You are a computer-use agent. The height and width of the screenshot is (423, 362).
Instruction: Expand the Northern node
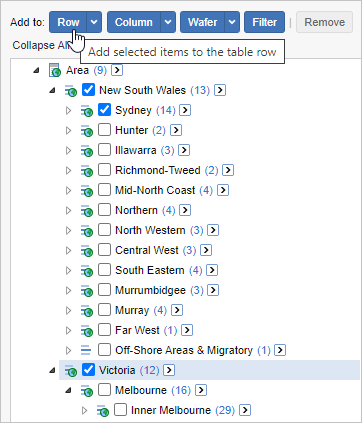(x=68, y=210)
